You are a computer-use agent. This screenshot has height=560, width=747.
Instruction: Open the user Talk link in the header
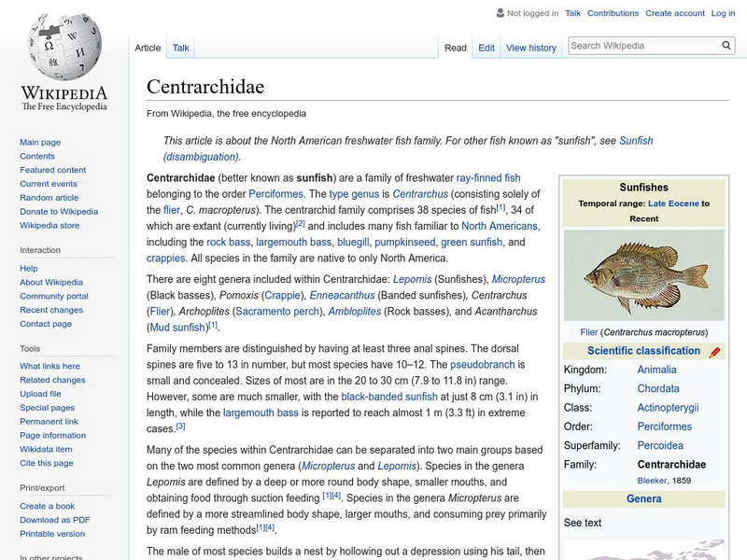tap(572, 13)
